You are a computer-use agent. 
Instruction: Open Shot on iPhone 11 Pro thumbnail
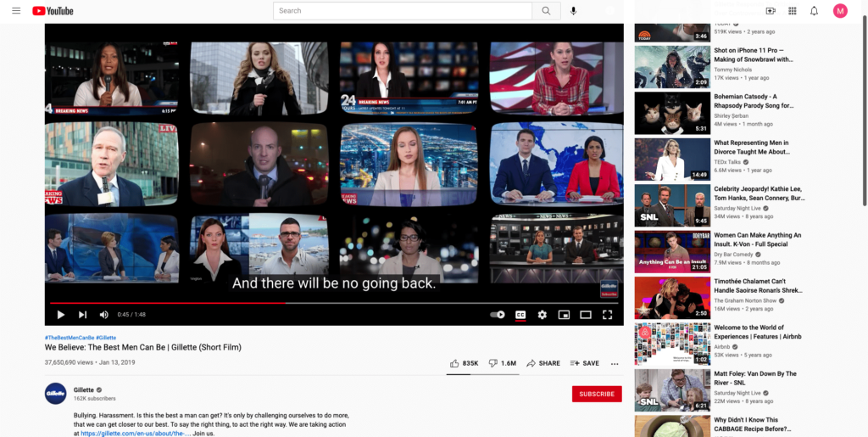click(x=672, y=67)
